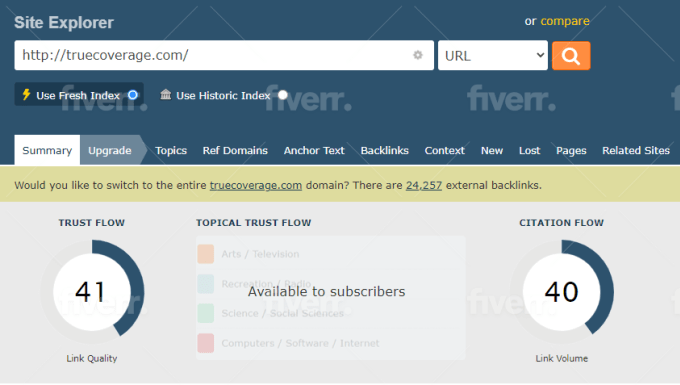Click the Trust Flow 41 gauge

[92, 292]
